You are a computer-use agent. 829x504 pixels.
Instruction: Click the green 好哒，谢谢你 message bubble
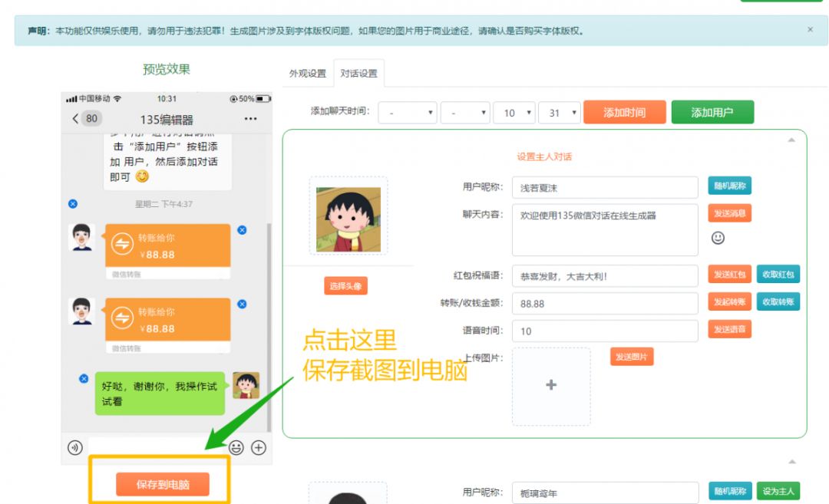click(x=160, y=394)
